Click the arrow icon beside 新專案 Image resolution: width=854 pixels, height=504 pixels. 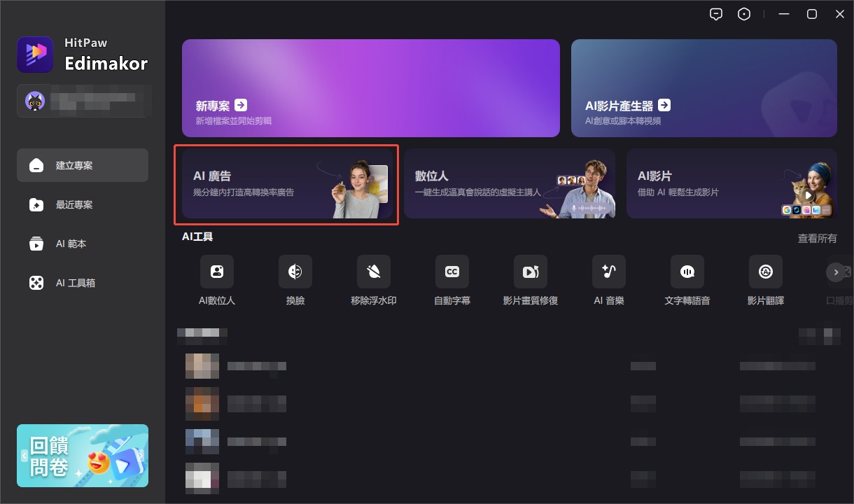pos(241,105)
